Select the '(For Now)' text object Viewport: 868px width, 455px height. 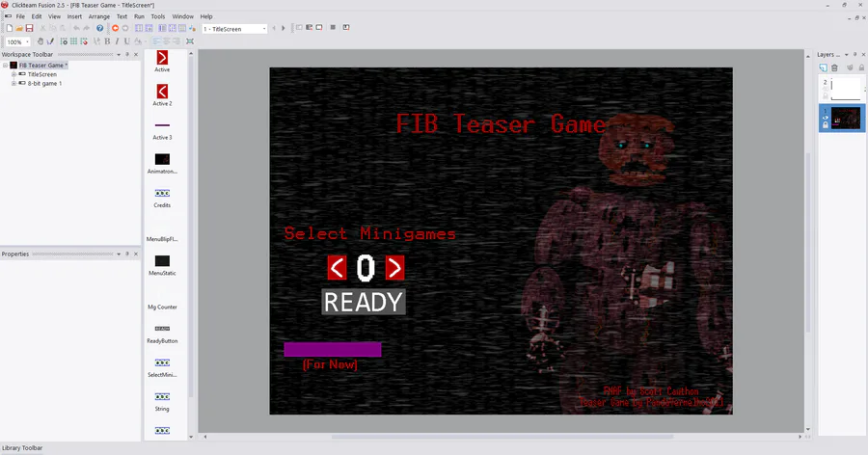click(x=330, y=364)
